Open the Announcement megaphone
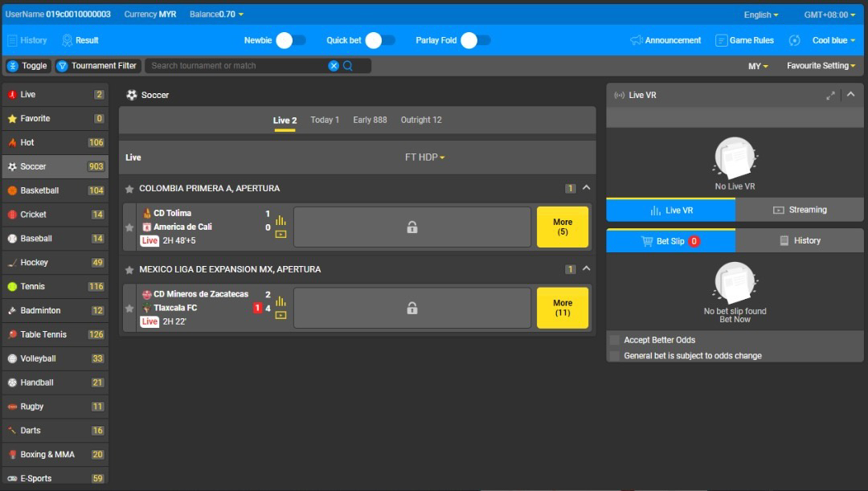Screen dimensions: 868x491 click(x=637, y=40)
